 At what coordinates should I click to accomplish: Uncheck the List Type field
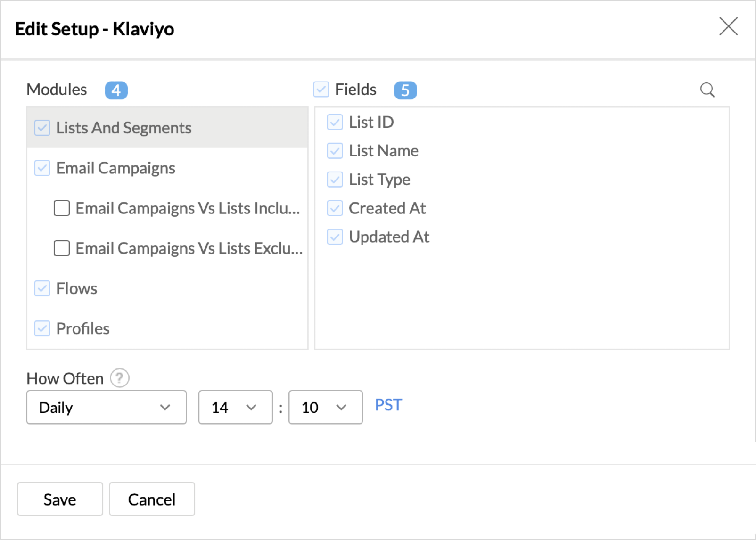[x=335, y=180]
